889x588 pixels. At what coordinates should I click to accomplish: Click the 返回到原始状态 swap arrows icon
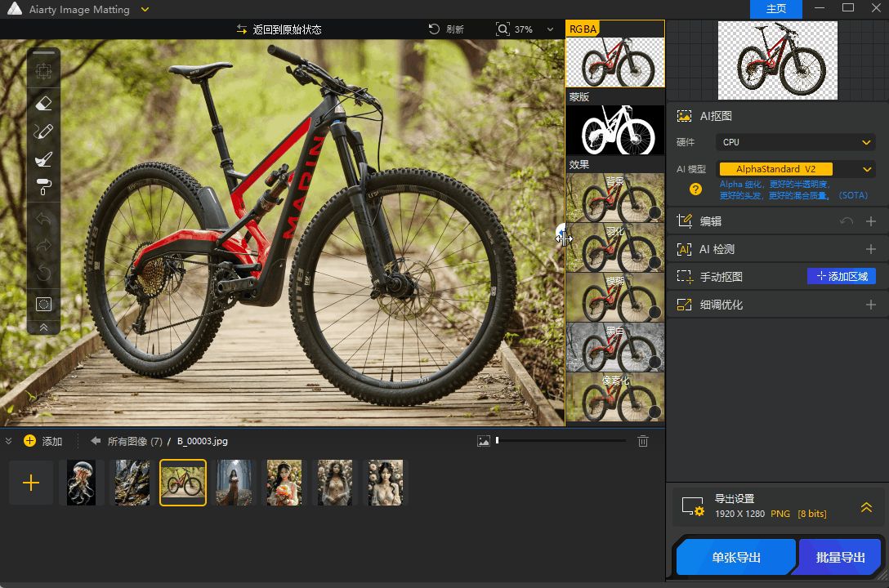[x=242, y=29]
